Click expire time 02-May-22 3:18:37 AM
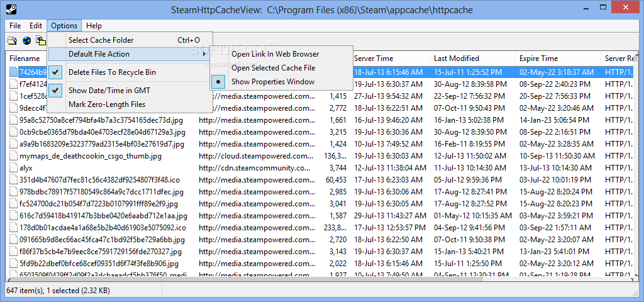This screenshot has height=302, width=644. click(557, 72)
